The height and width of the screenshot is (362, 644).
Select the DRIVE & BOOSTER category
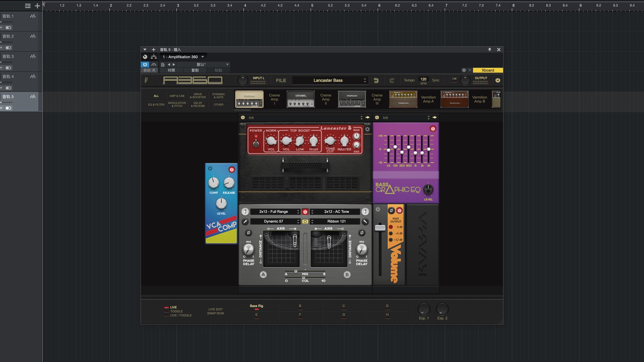(x=198, y=96)
